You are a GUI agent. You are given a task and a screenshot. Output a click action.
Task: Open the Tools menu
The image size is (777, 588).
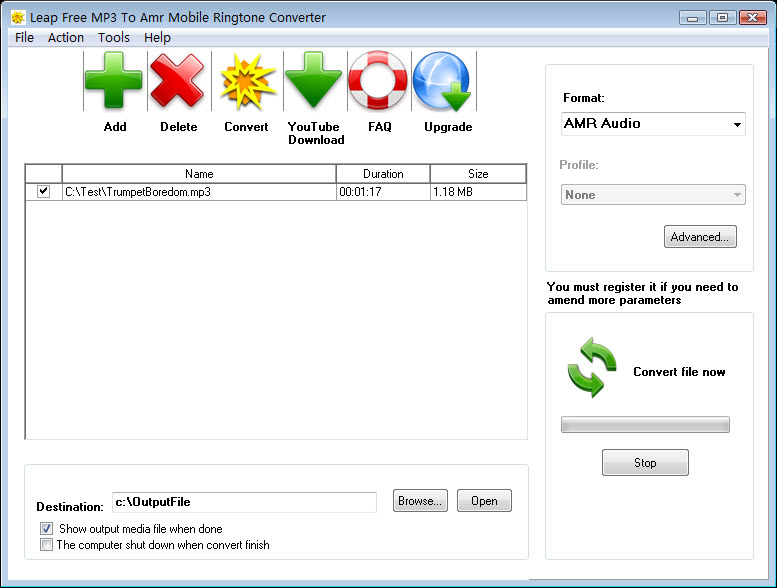click(113, 38)
